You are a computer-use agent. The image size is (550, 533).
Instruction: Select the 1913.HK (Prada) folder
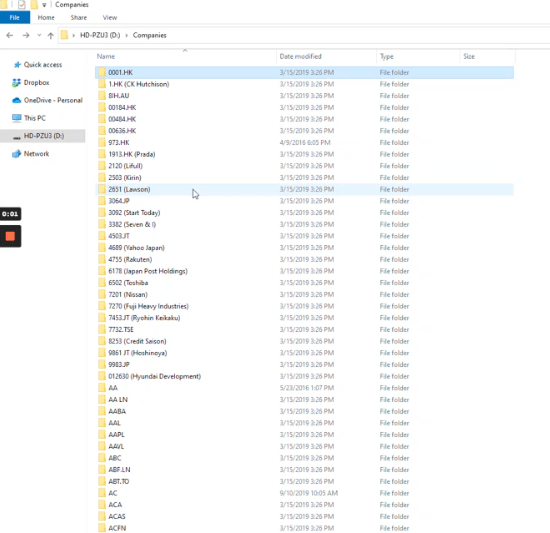pos(132,154)
